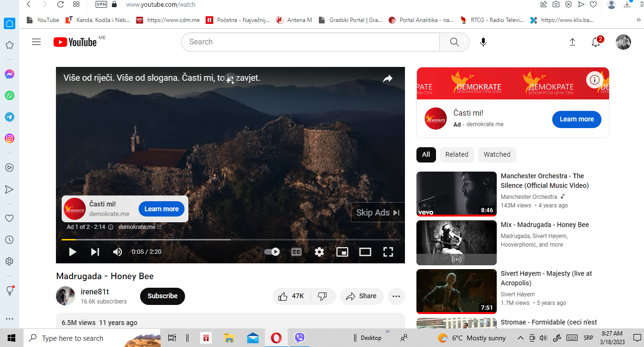Select the Watched filter chip

pos(497,154)
